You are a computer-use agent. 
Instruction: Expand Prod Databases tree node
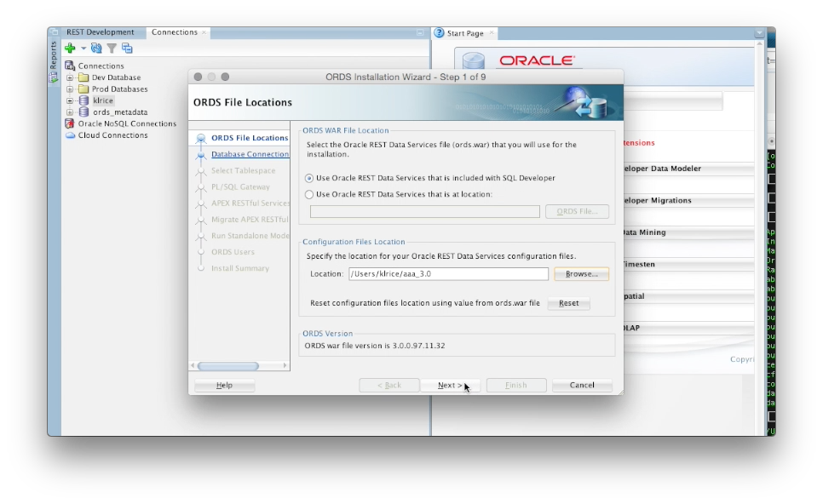point(70,89)
